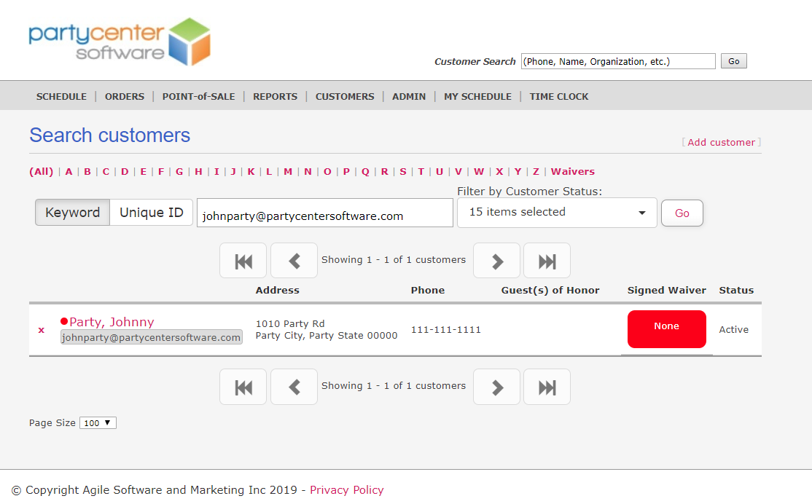812x504 pixels.
Task: Filter customers by letter E
Action: click(x=144, y=171)
